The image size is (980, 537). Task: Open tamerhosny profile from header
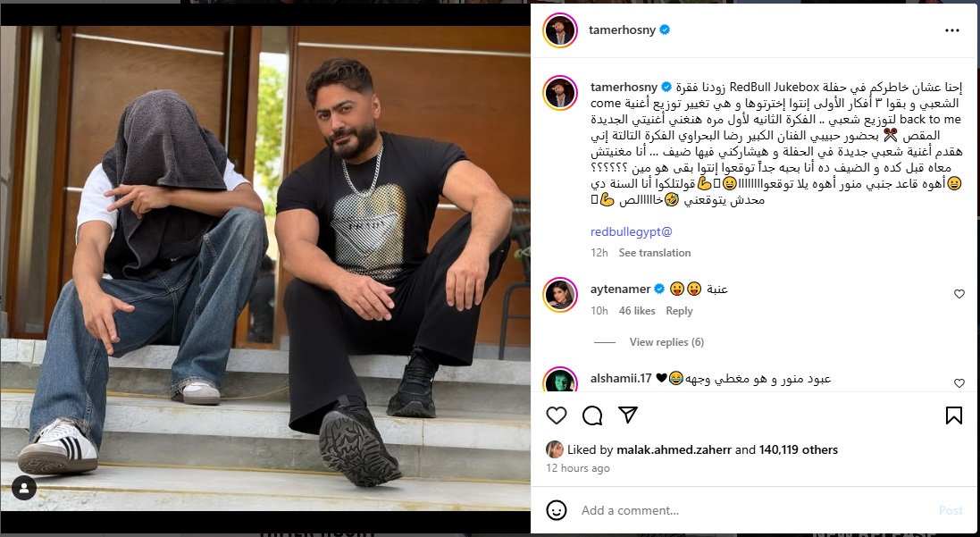(x=622, y=29)
